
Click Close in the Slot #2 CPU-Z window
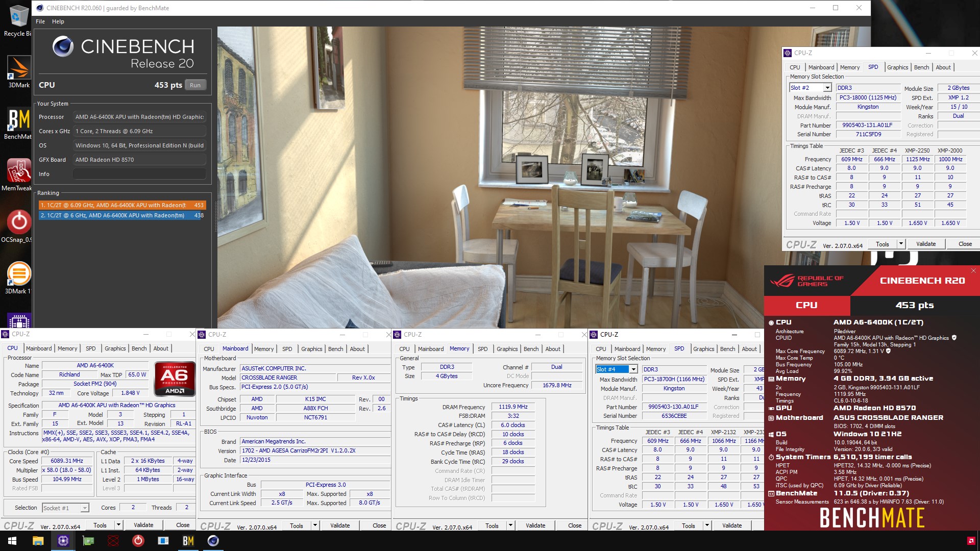(965, 244)
